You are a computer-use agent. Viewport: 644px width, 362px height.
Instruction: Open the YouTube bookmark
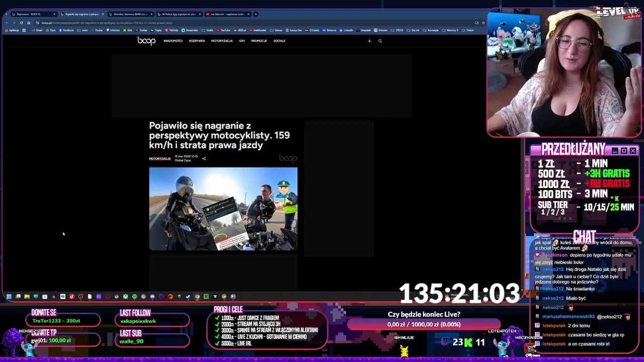click(223, 30)
